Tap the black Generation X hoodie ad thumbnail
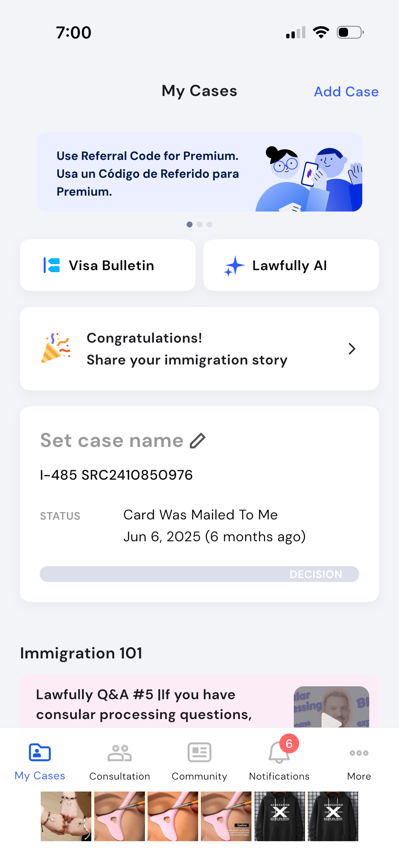 (280, 816)
